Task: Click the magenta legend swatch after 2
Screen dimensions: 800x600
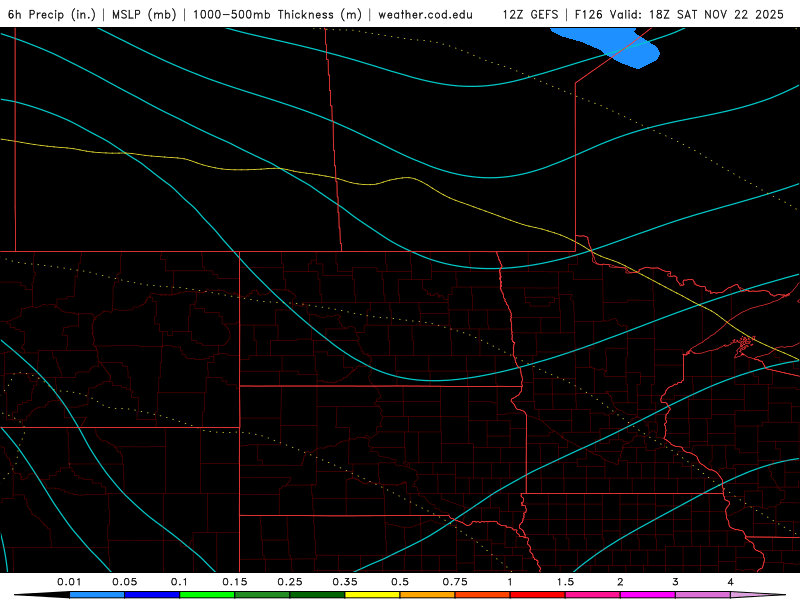Action: click(x=648, y=595)
